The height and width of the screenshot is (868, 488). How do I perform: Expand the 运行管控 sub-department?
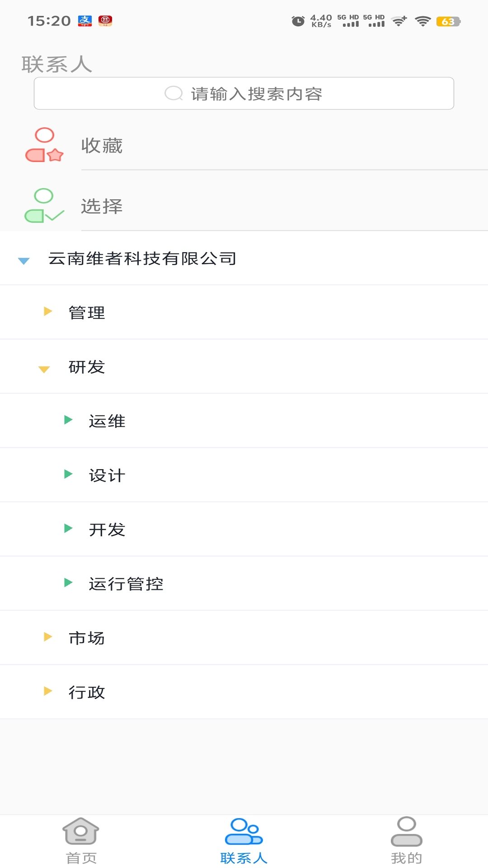[69, 583]
